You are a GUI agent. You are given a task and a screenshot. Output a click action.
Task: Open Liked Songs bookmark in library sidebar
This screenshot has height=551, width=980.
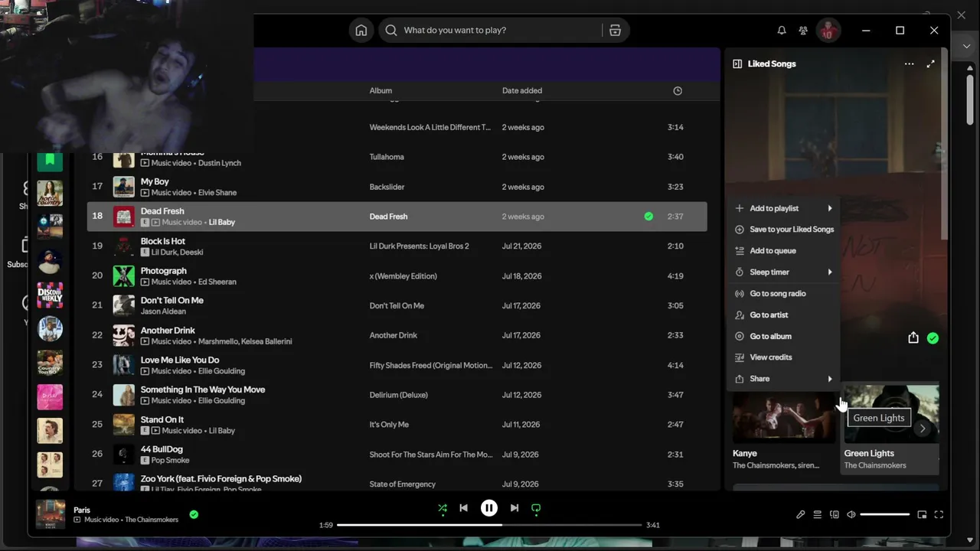tap(50, 160)
